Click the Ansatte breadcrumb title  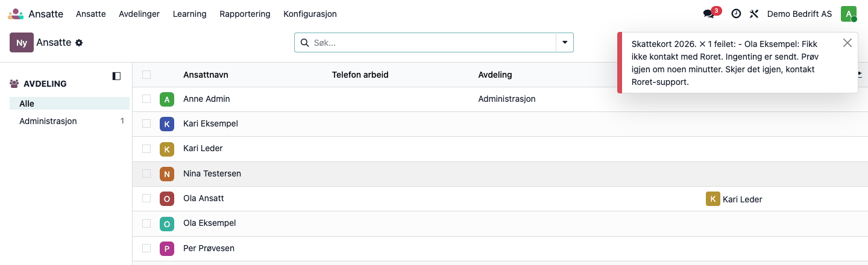point(54,43)
